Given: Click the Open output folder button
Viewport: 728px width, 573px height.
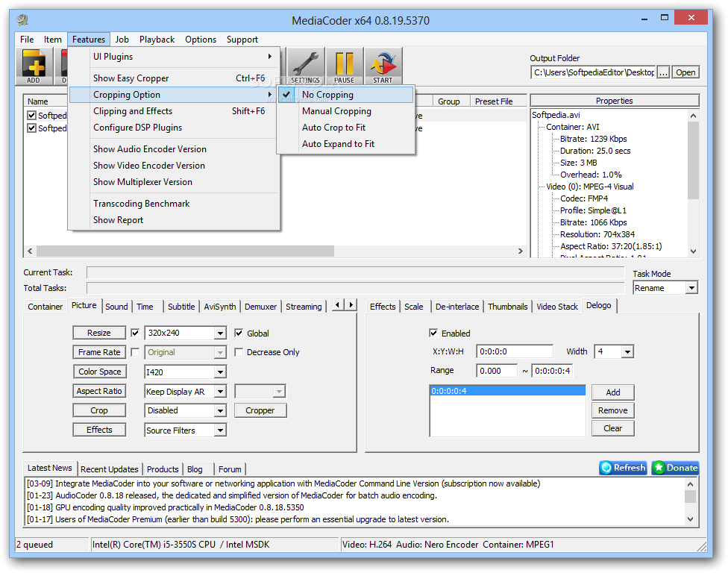Looking at the screenshot, I should 685,72.
